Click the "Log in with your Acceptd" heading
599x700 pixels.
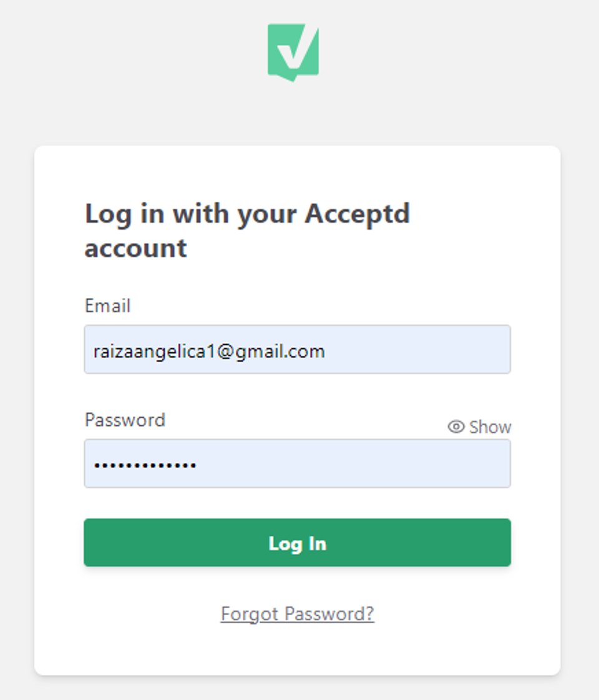coord(247,214)
